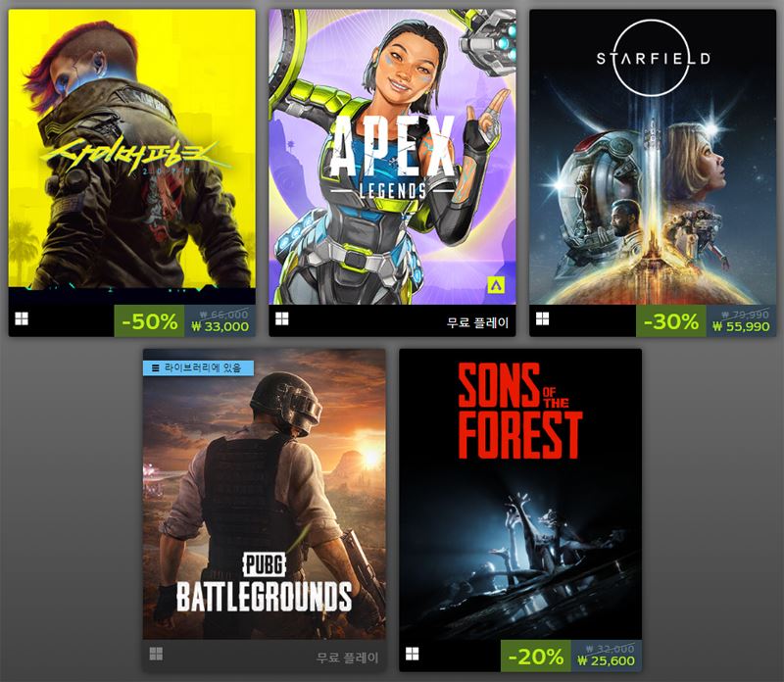Screen dimensions: 784x682
Task: Open the PUBG Battlegrounds game capsule
Action: click(x=264, y=494)
